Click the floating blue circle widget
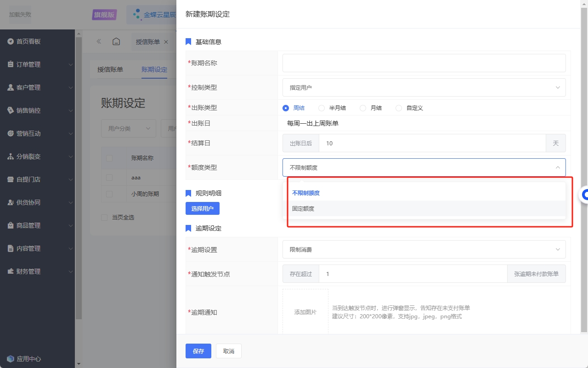The image size is (588, 368). coord(584,195)
